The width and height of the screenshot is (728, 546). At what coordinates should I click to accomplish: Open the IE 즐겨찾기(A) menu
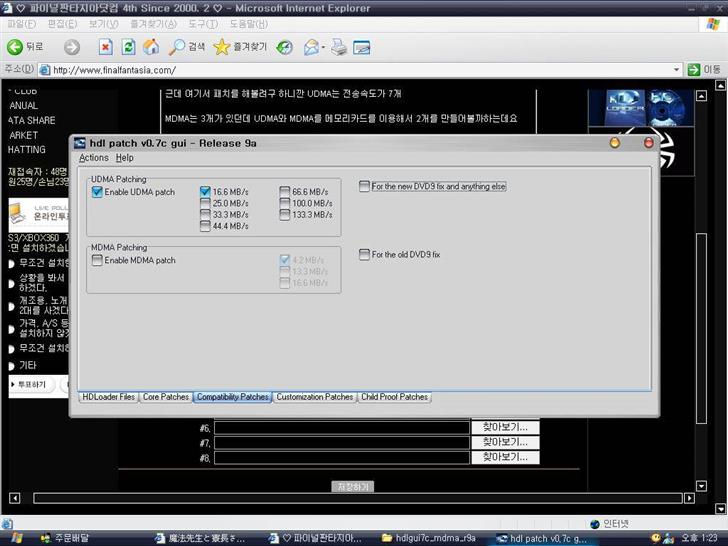click(153, 24)
